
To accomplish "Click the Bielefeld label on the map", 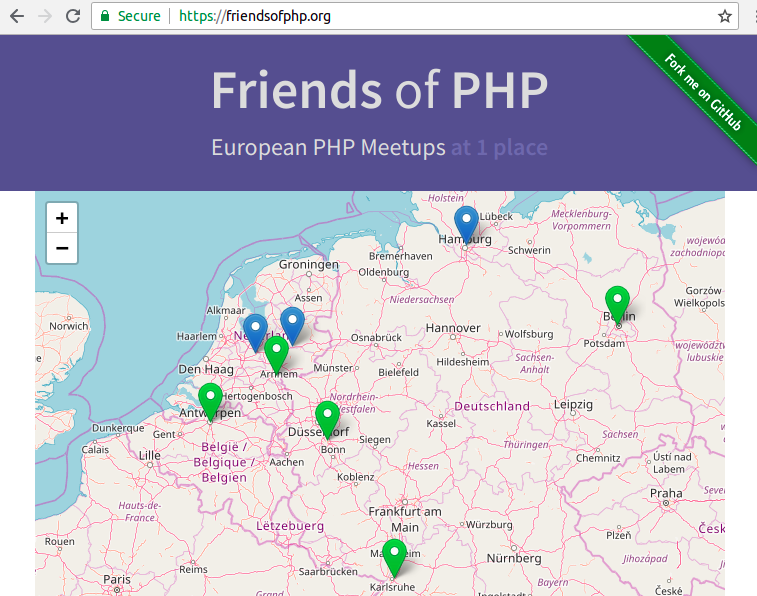I will click(398, 372).
